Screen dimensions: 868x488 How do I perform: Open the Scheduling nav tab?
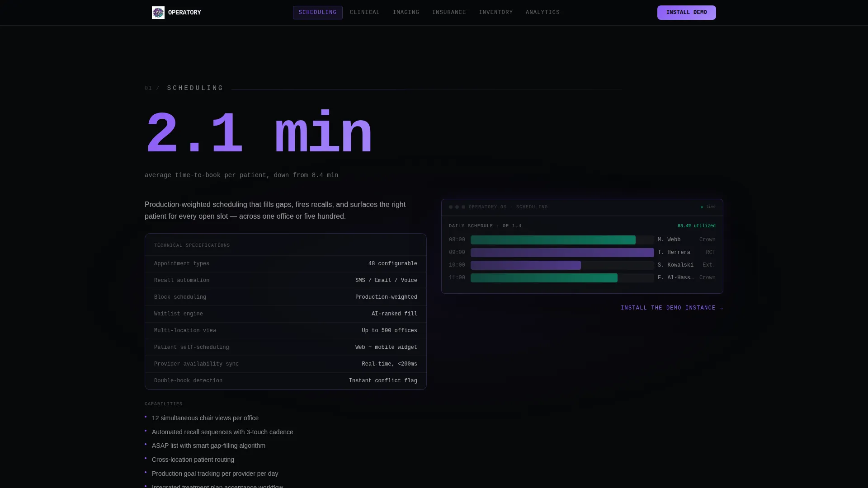point(317,13)
